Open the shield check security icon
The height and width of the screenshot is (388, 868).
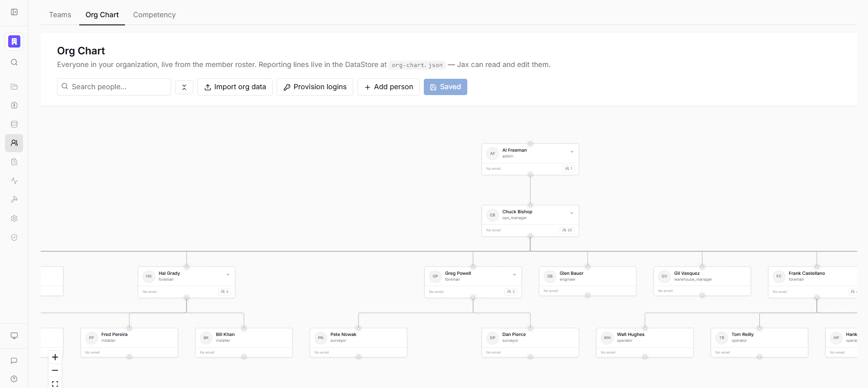click(x=14, y=238)
